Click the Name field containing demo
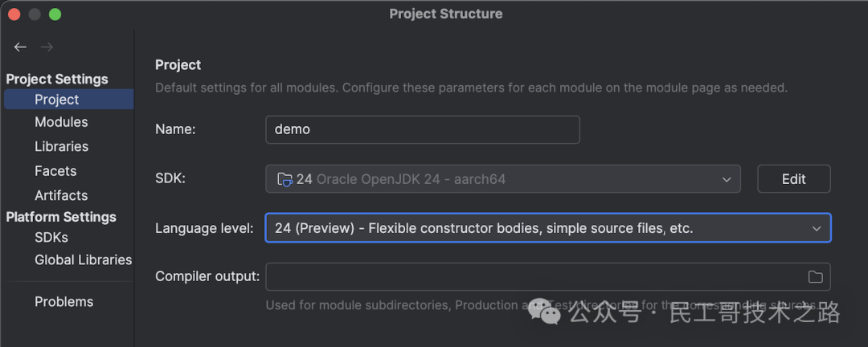 point(423,129)
